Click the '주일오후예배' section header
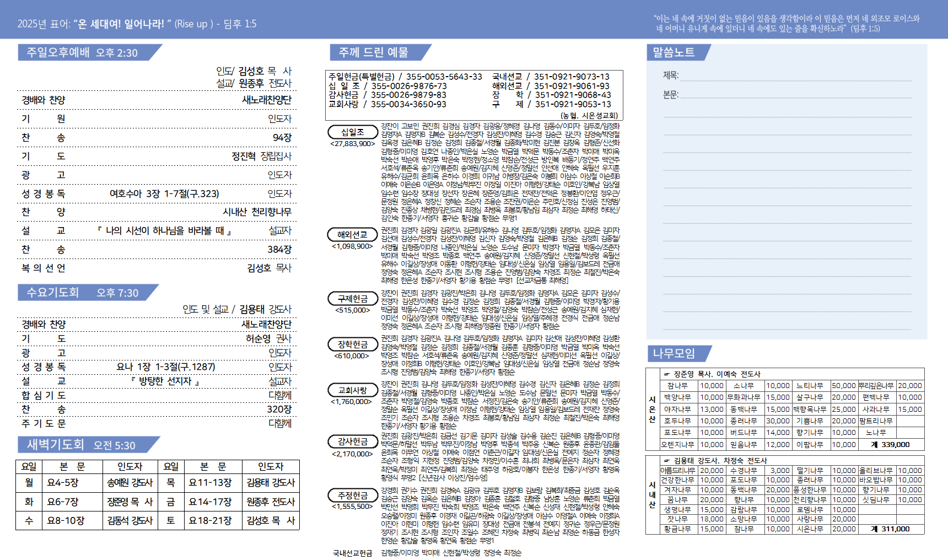Viewport: 948px width, 560px height. pos(90,52)
